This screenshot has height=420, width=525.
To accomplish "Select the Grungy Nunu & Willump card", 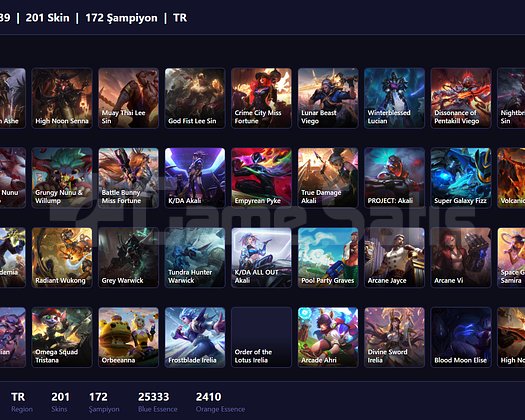I will click(x=62, y=178).
